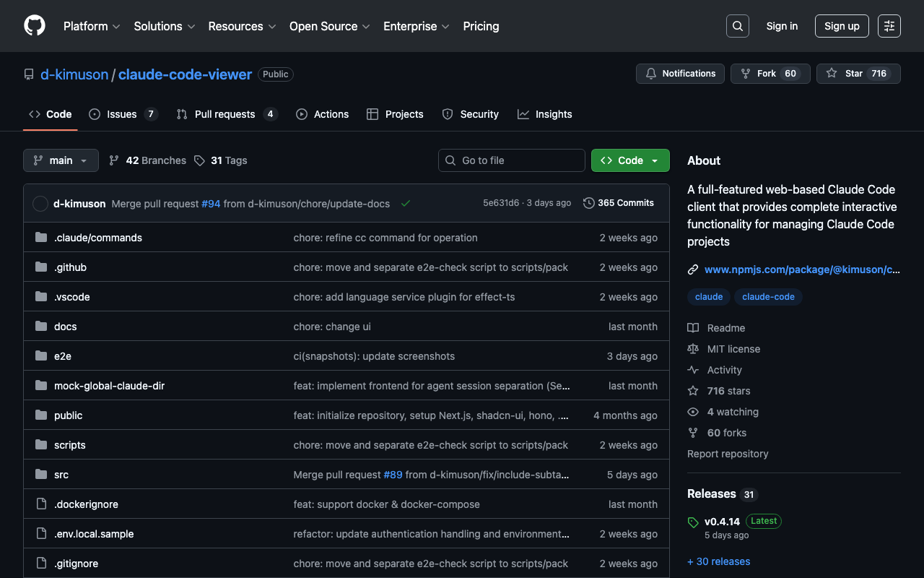The height and width of the screenshot is (578, 924).
Task: Click the search magnifier icon in header
Action: 737,26
